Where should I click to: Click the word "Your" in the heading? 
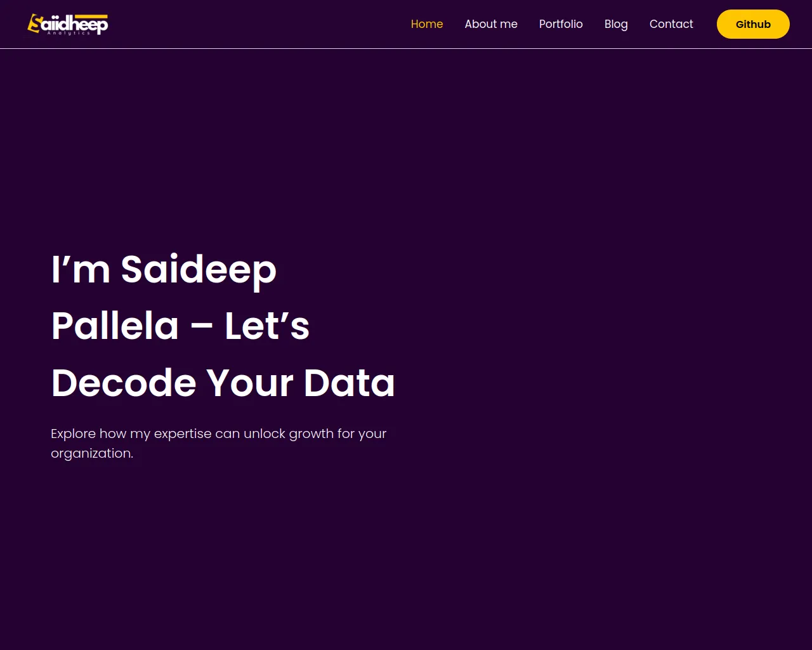pos(249,383)
